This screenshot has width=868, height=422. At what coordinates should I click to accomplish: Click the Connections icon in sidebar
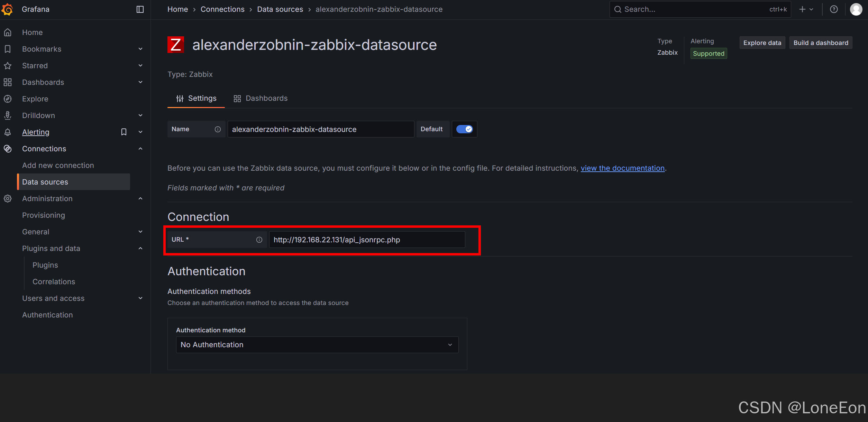click(x=8, y=149)
